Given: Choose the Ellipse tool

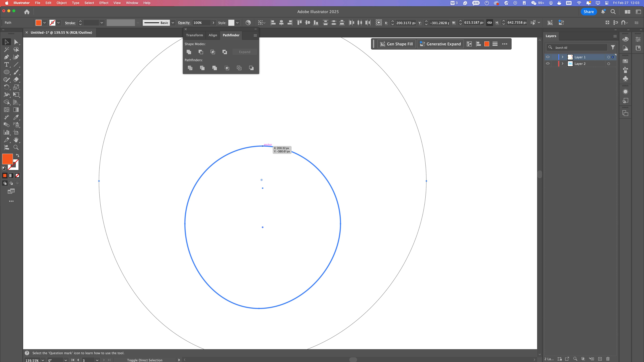Looking at the screenshot, I should click(x=7, y=72).
